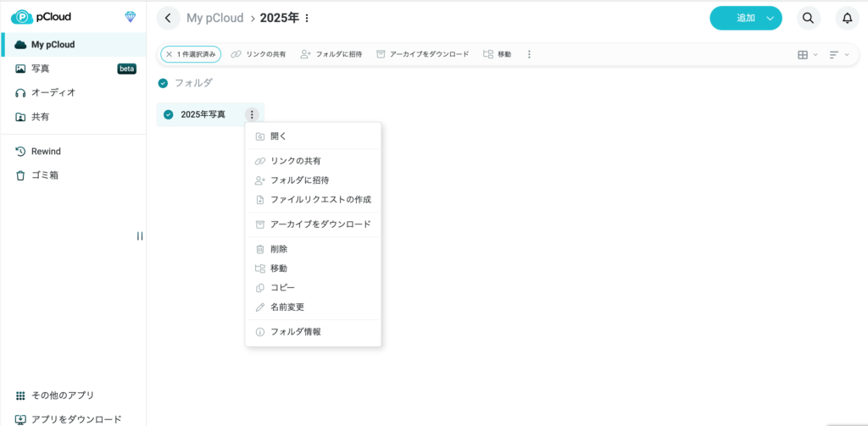868x426 pixels.
Task: Open the grid view layout dropdown
Action: coord(807,54)
